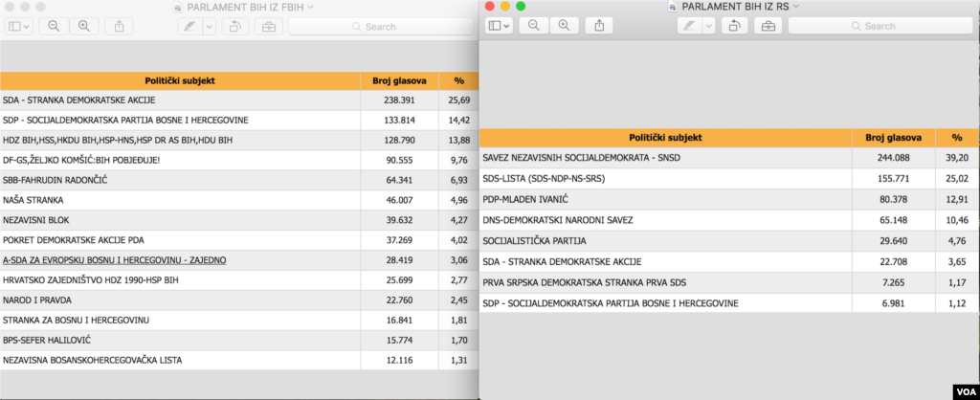The width and height of the screenshot is (980, 400).
Task: Expand the highlight color arrow in the FBIH window
Action: [209, 26]
